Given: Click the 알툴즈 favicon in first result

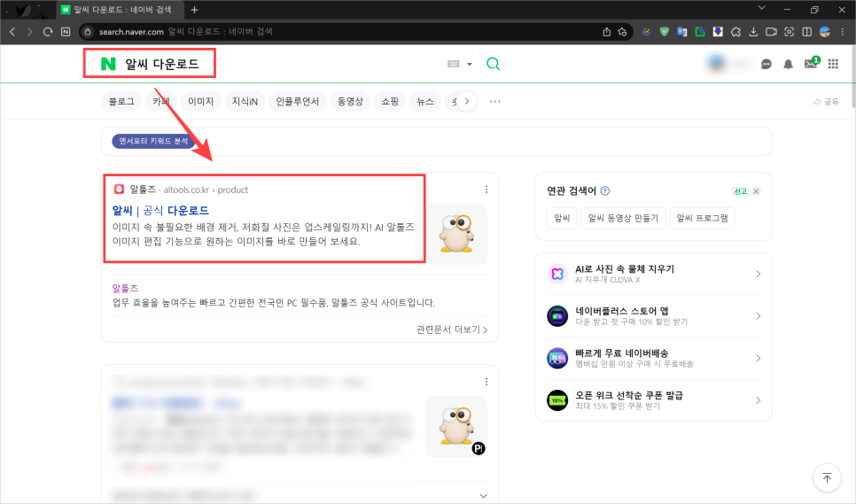Looking at the screenshot, I should pos(119,190).
